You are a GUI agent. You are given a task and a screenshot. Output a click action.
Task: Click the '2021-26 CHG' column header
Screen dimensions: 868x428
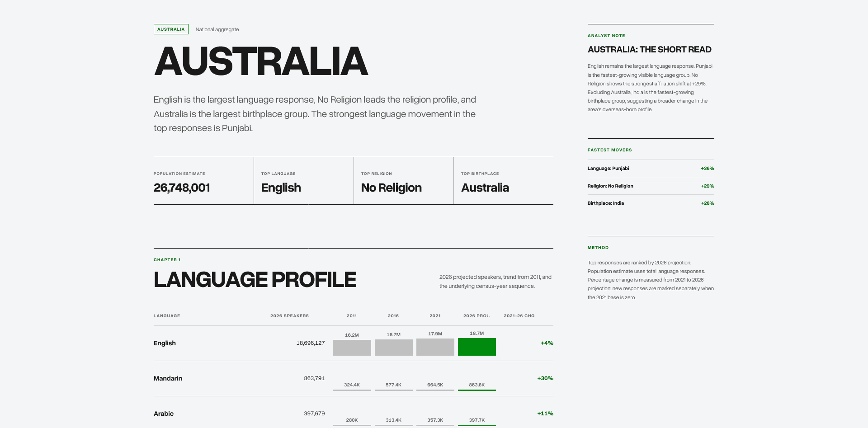click(519, 315)
